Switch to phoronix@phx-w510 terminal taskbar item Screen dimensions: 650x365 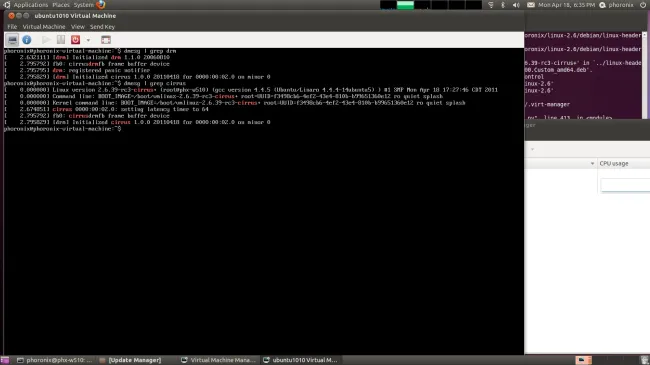[x=54, y=360]
